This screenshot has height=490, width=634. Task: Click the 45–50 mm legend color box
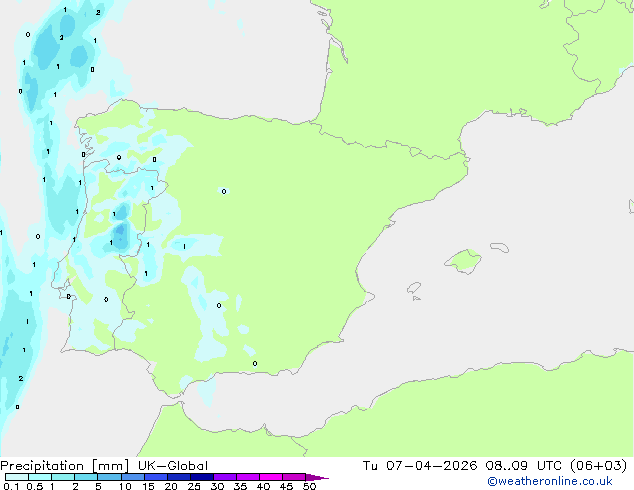coord(294,477)
